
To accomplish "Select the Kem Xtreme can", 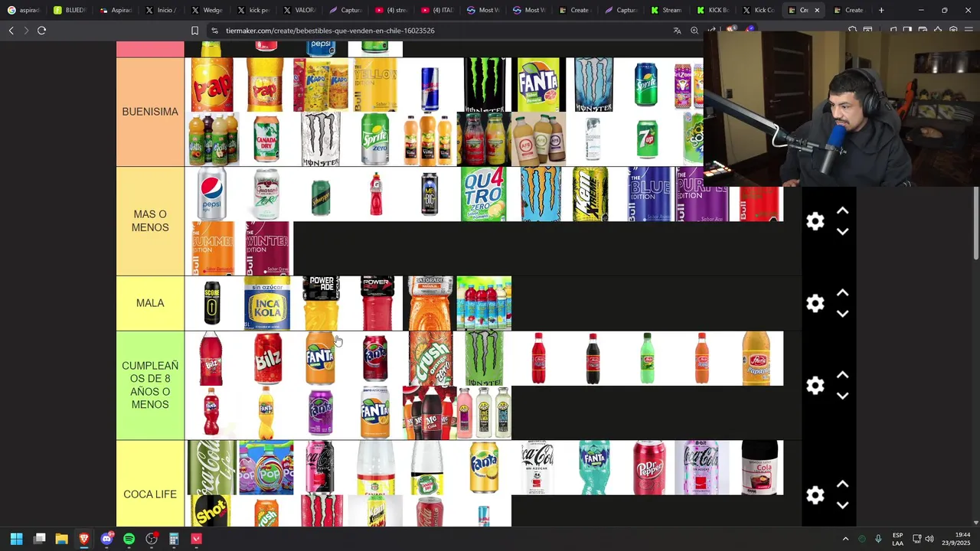I will [x=591, y=194].
